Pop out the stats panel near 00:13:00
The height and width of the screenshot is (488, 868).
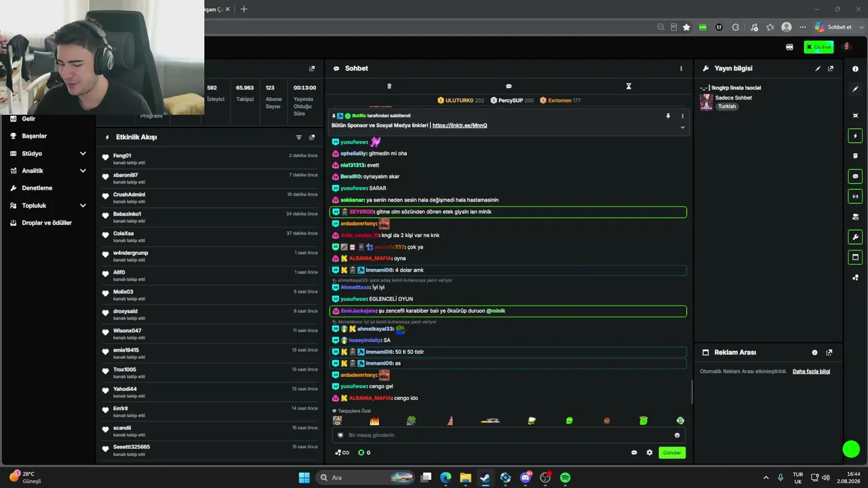(x=312, y=68)
